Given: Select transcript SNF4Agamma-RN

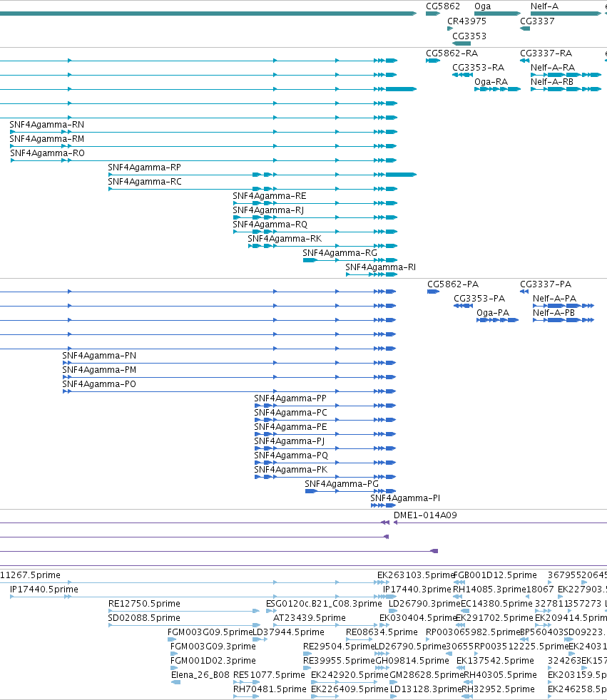Looking at the screenshot, I should 46,125.
